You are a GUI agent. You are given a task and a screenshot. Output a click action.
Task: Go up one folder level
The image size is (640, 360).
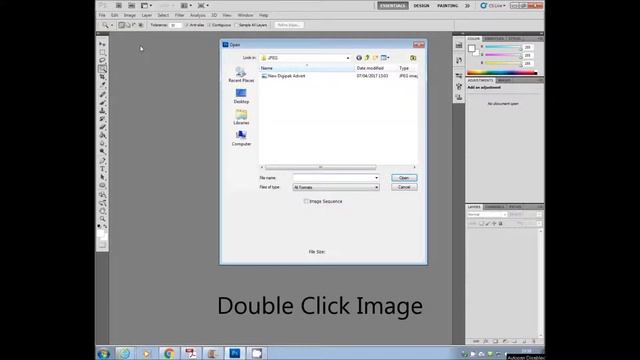367,58
